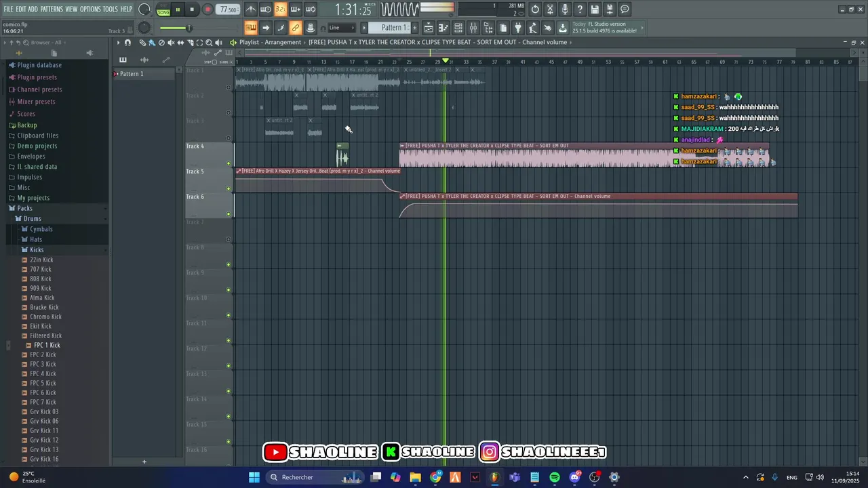Open playlist options arrow menu
The image size is (868, 488).
pyautogui.click(x=118, y=43)
